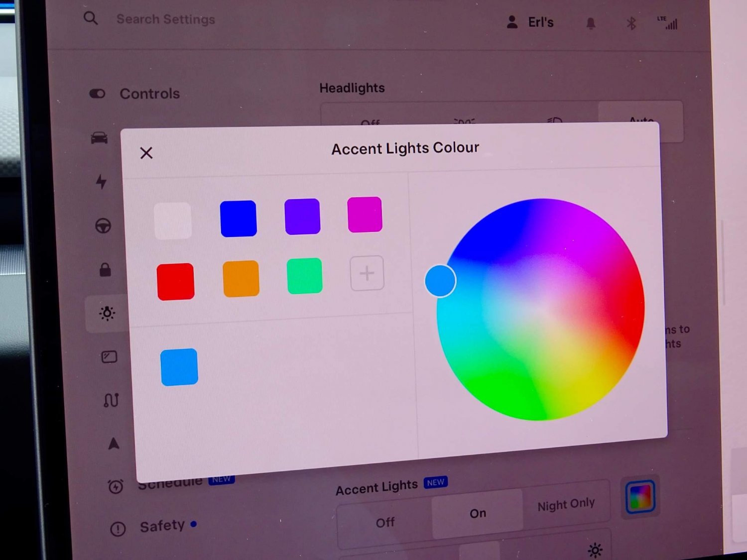This screenshot has height=560, width=747.
Task: Select the Lights sun icon in sidebar
Action: [107, 313]
